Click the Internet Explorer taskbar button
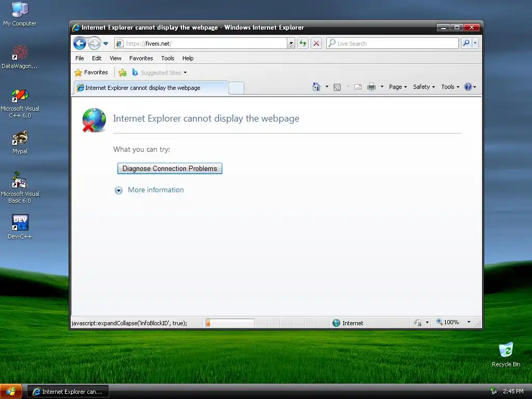This screenshot has height=399, width=532. point(68,392)
